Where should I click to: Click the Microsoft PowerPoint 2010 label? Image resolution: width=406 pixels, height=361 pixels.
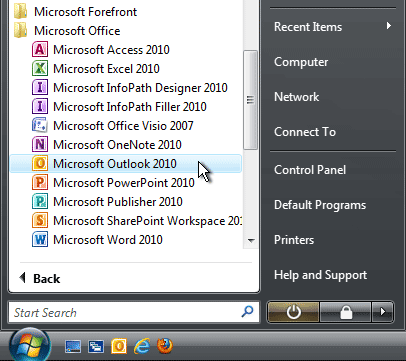click(124, 183)
